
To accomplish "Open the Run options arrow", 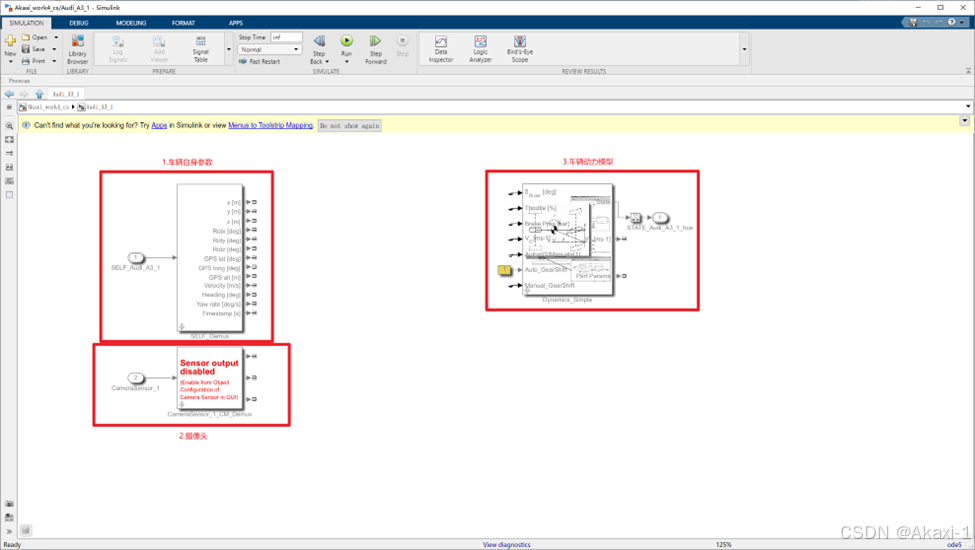I will 346,62.
